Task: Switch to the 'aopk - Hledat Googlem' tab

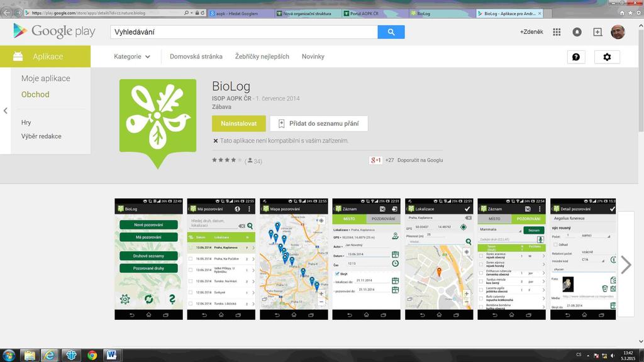Action: tap(241, 14)
